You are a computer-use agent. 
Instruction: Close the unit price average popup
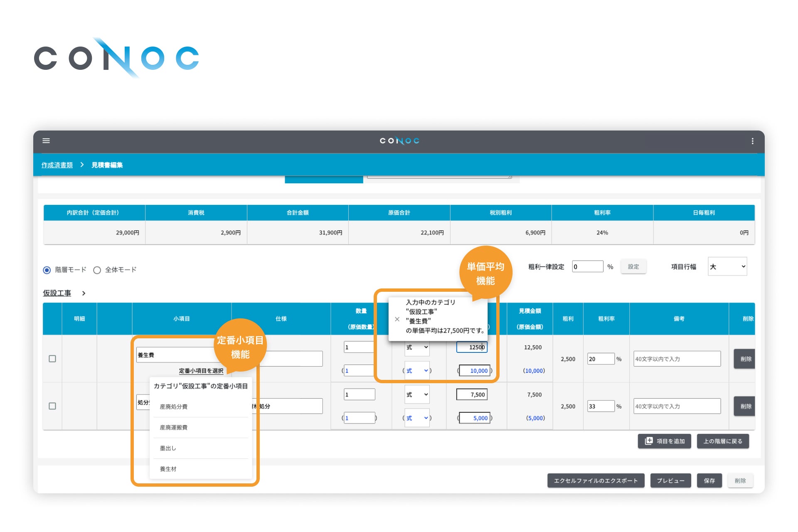pos(397,319)
